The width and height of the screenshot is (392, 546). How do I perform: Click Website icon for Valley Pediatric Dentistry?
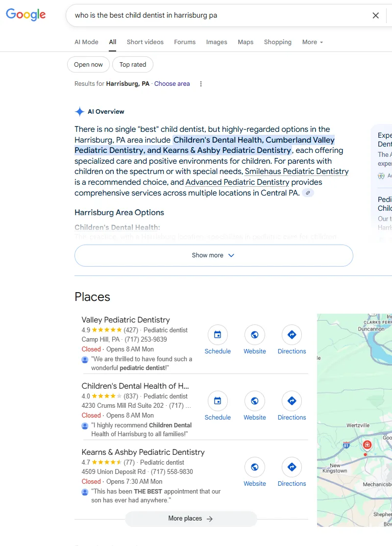point(255,335)
